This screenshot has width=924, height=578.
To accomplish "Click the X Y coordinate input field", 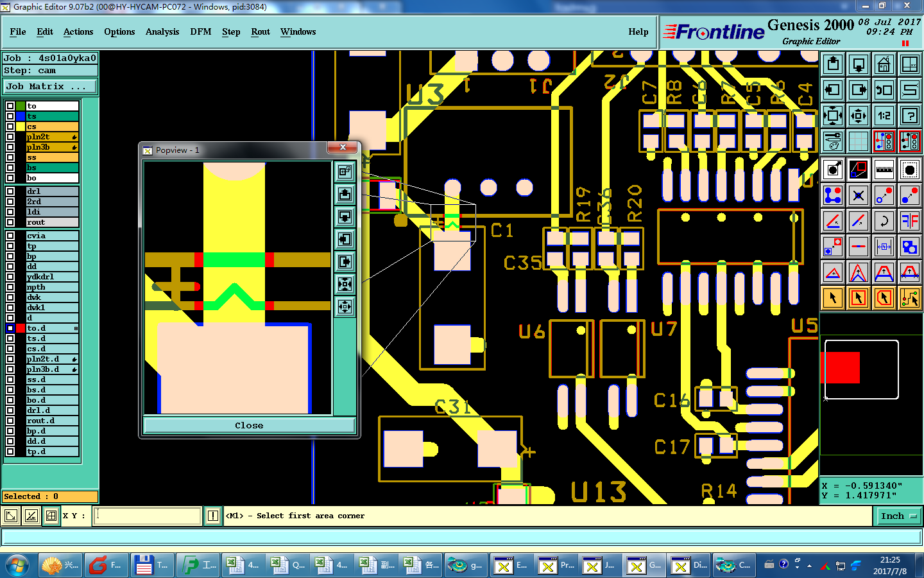I will pos(148,516).
